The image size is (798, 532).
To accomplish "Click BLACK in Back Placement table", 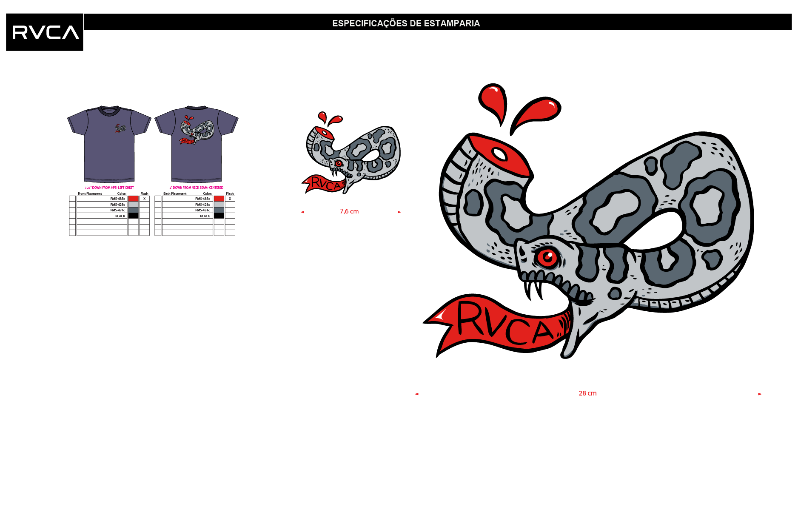I will [x=205, y=216].
